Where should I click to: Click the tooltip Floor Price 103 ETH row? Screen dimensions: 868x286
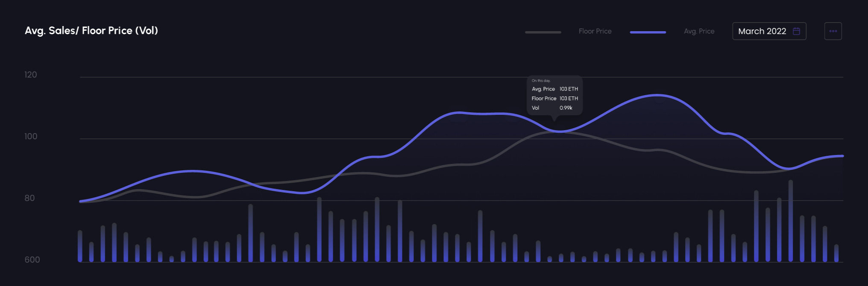[x=554, y=98]
